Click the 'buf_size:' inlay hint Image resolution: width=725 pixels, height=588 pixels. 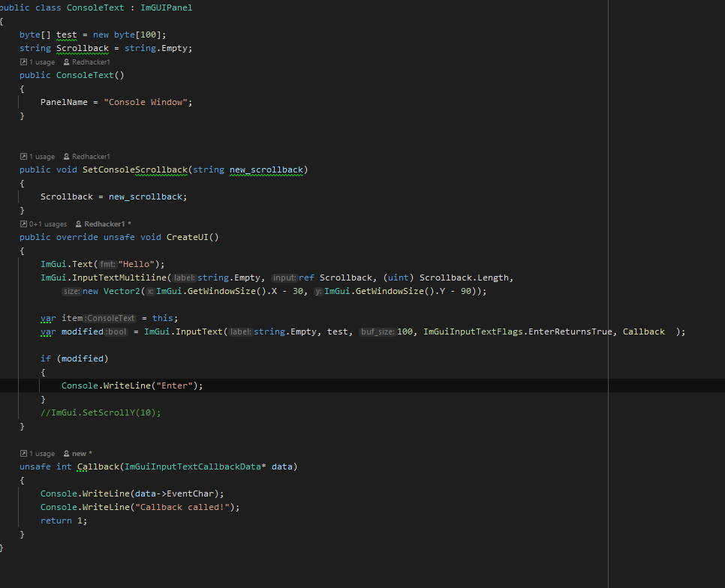378,331
